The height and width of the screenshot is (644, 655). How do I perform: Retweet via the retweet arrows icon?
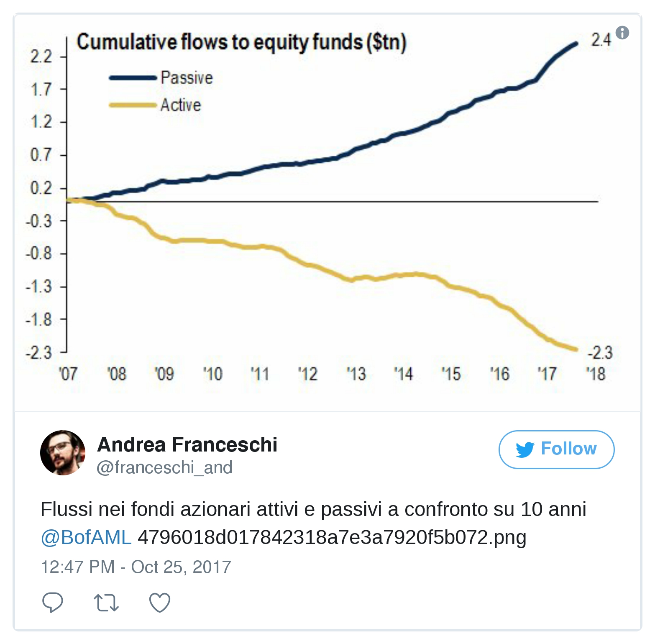point(106,603)
